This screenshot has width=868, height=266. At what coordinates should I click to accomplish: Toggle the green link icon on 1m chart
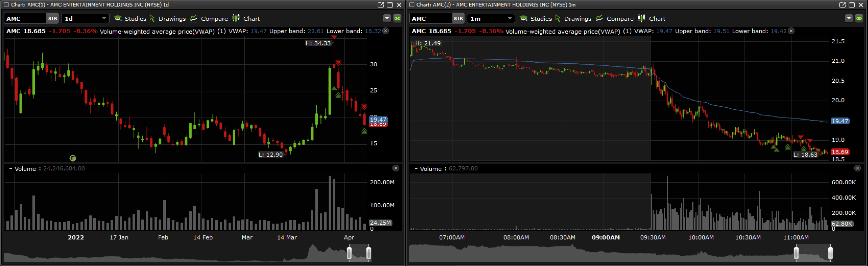(x=859, y=19)
